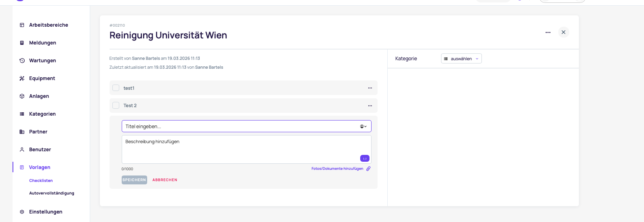Select Equipment in sidebar
Image resolution: width=644 pixels, height=222 pixels.
pyautogui.click(x=42, y=78)
